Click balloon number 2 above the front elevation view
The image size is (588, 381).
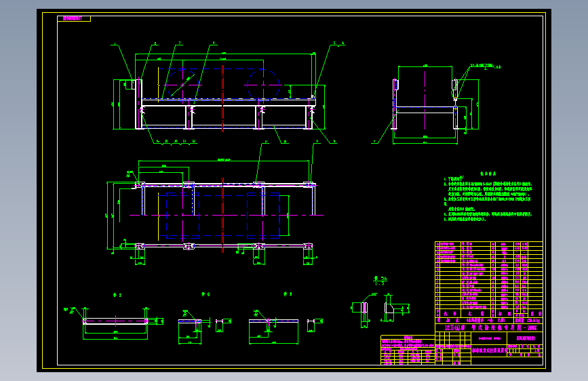tap(155, 43)
